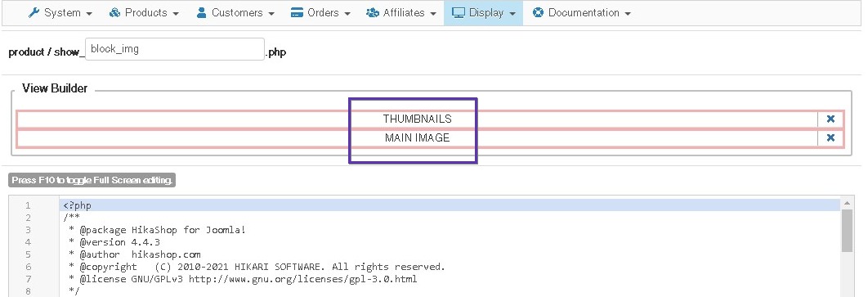Click the '<?php' code line
Viewport: 868px width, 297px height.
pyautogui.click(x=77, y=205)
